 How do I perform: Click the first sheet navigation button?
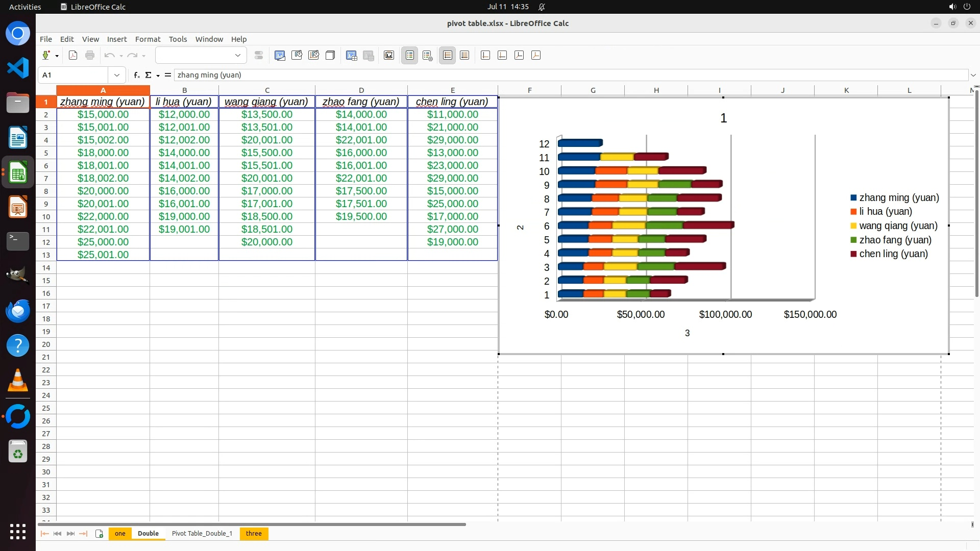point(44,534)
